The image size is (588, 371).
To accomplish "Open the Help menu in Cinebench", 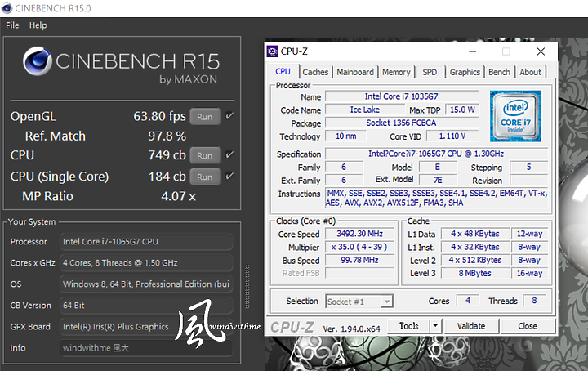I will (38, 25).
